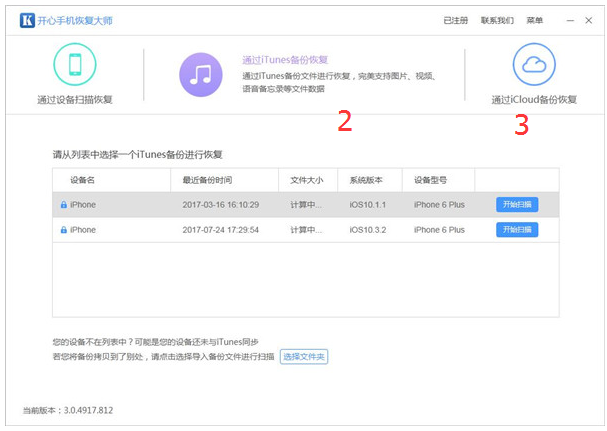This screenshot has height=431, width=607.
Task: Click the 开心手机恢复大师 app title
Action: click(x=75, y=21)
